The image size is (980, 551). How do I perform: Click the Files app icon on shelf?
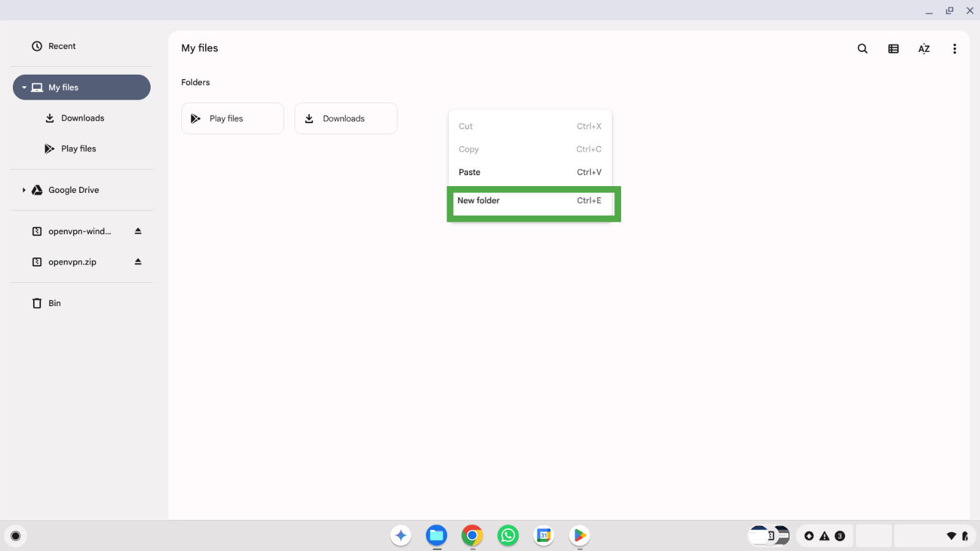(x=437, y=536)
